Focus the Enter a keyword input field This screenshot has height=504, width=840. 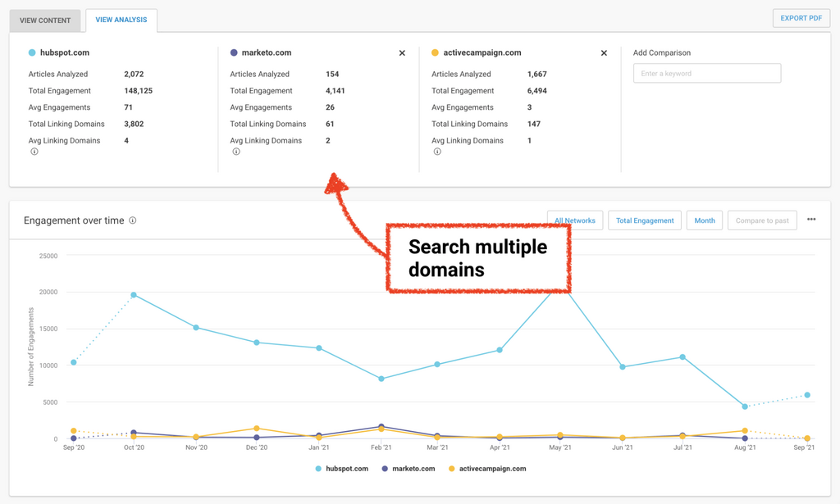click(706, 74)
